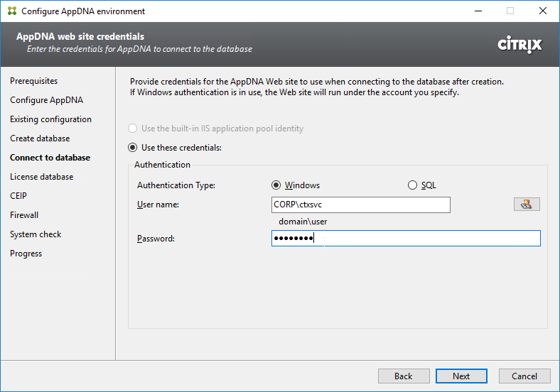The width and height of the screenshot is (560, 392).
Task: Open the Create database step
Action: coord(40,138)
